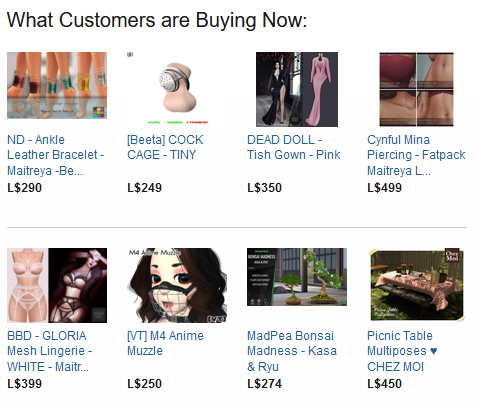
Task: Follow the ND - Ankle Leather Bracelet link
Action: pyautogui.click(x=56, y=155)
